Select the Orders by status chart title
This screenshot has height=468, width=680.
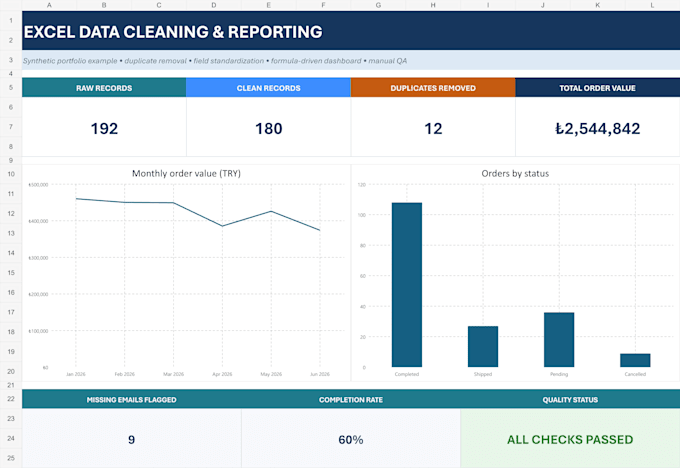(515, 173)
